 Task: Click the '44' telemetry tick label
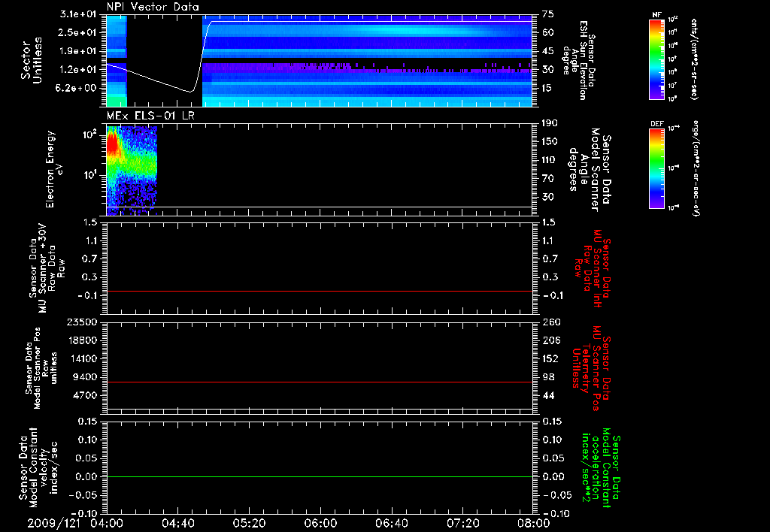(548, 395)
